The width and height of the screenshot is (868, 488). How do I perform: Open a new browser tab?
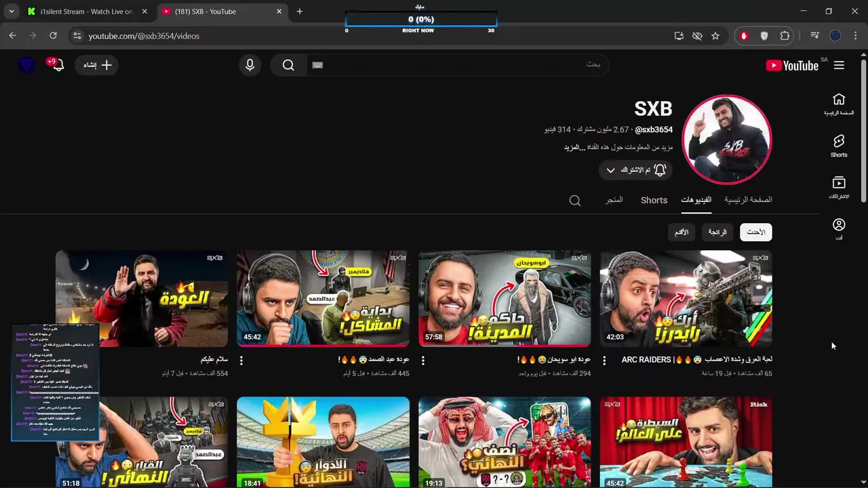point(300,12)
